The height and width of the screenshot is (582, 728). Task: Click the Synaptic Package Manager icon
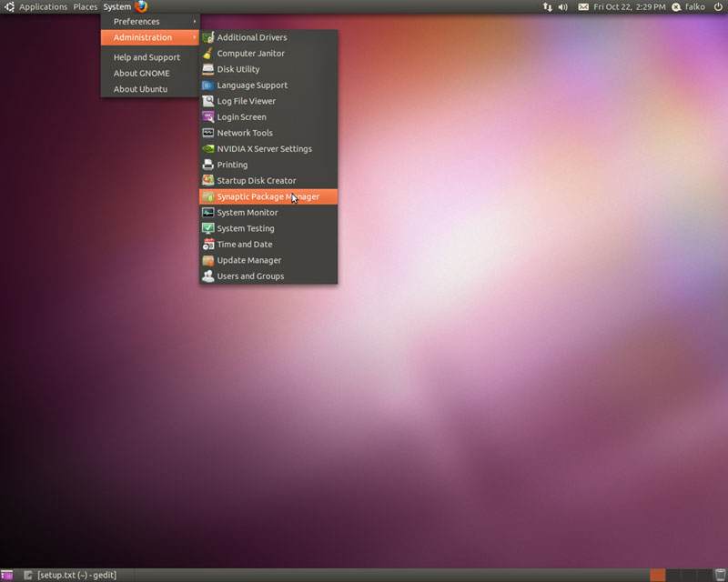tap(208, 196)
